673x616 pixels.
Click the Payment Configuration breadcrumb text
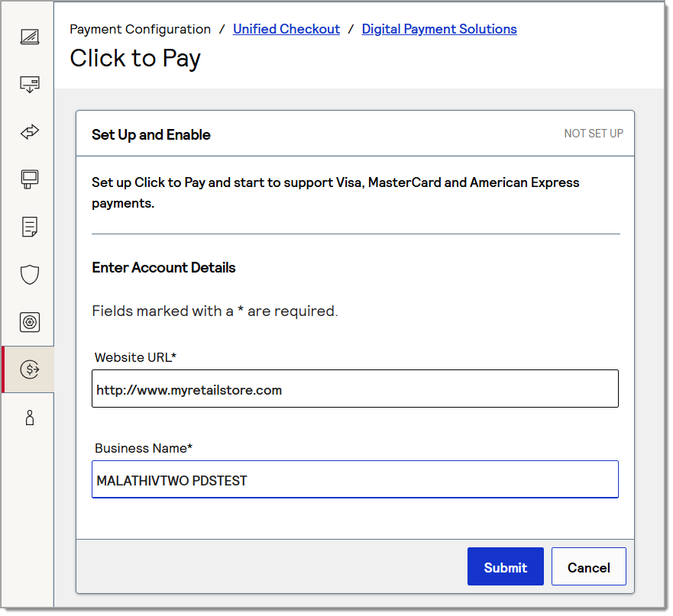pyautogui.click(x=140, y=29)
